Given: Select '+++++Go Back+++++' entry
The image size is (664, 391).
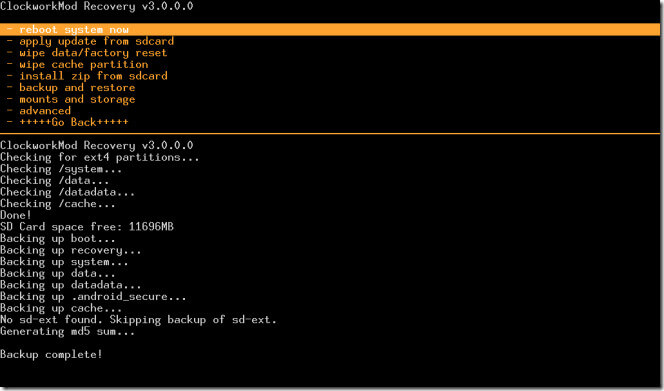Looking at the screenshot, I should point(73,122).
